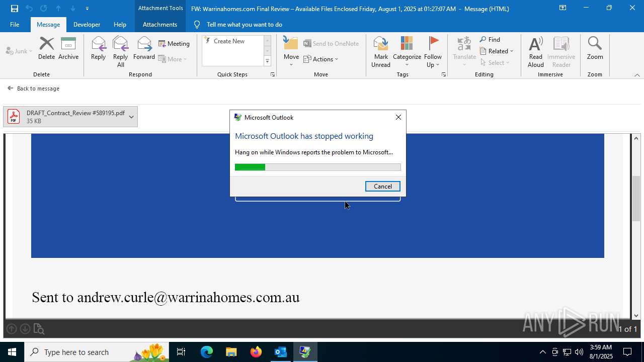Open the Follow Up flag menu
This screenshot has width=644, height=362.
(x=433, y=52)
